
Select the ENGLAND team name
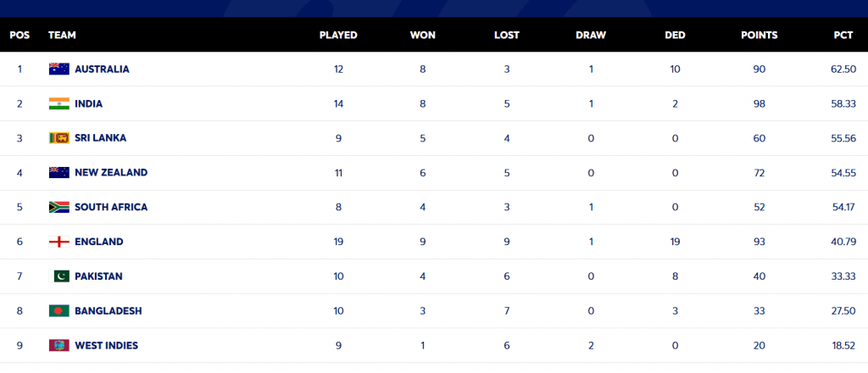pyautogui.click(x=99, y=242)
